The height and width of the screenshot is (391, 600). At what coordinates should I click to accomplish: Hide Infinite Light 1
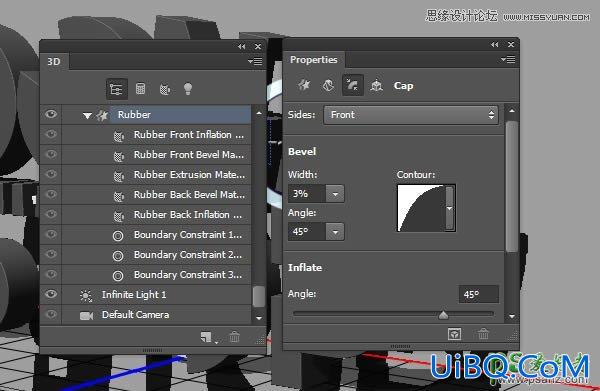(51, 294)
